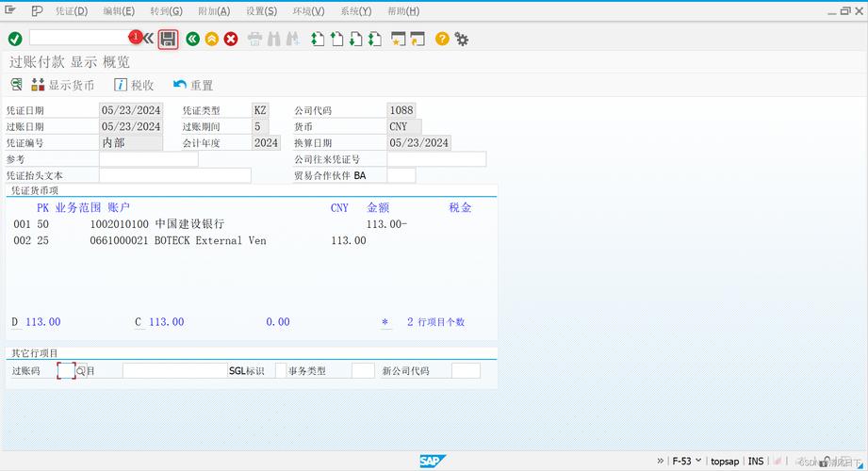Click the Find binoculars icon
868x471 pixels.
[x=274, y=39]
